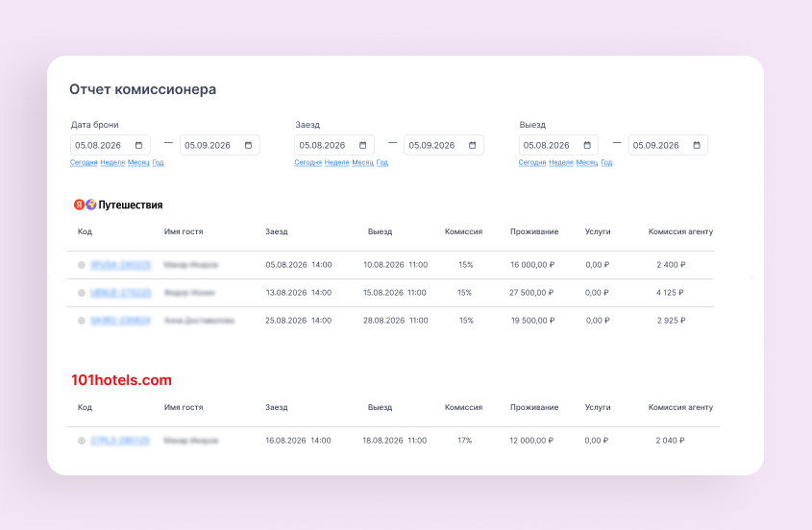Set Дата брони range to Месяц
This screenshot has width=812, height=530.
tap(138, 162)
